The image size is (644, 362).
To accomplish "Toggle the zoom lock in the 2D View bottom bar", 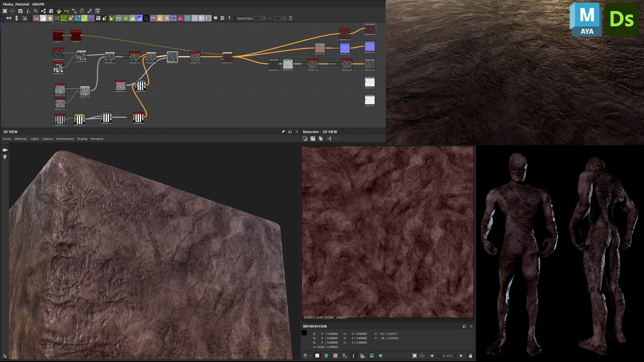I will point(470,356).
